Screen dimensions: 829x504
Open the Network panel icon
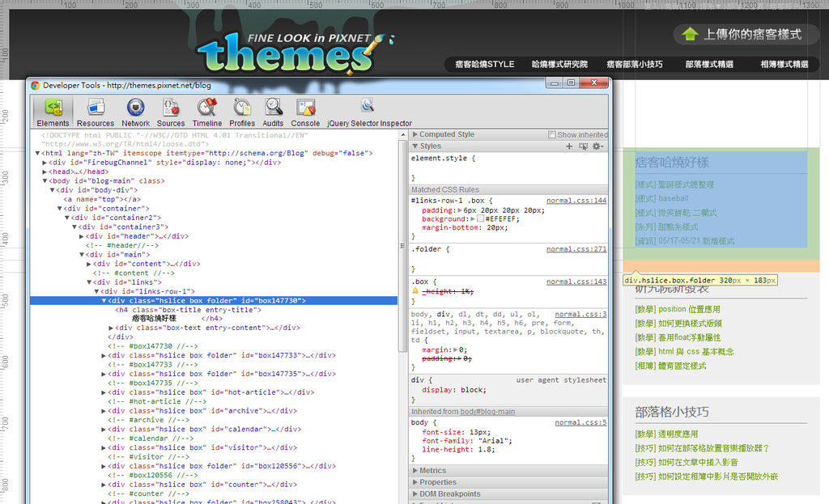click(135, 108)
